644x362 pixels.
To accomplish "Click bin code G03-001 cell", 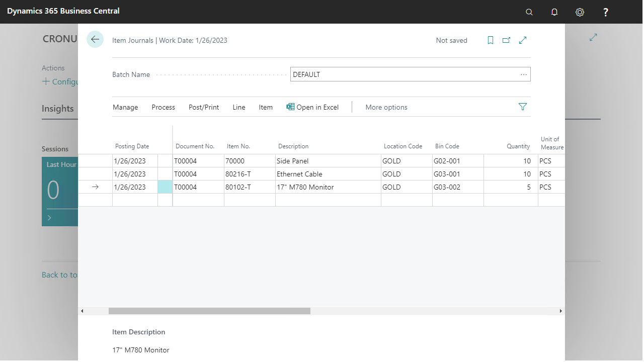I will pyautogui.click(x=458, y=174).
